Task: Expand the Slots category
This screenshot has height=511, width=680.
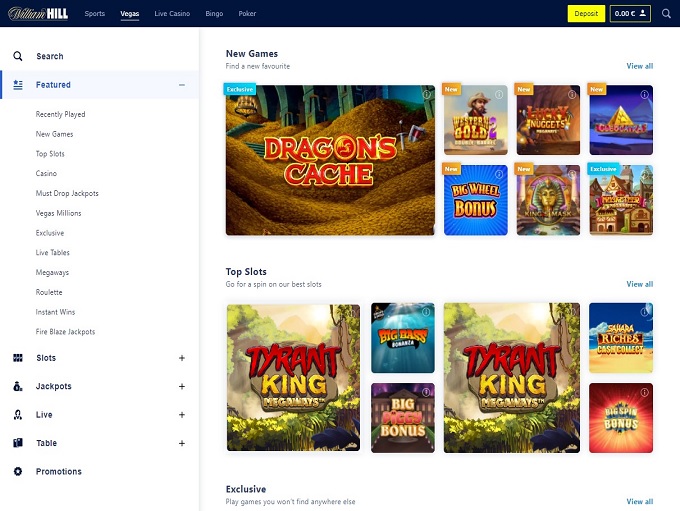Action: click(182, 358)
